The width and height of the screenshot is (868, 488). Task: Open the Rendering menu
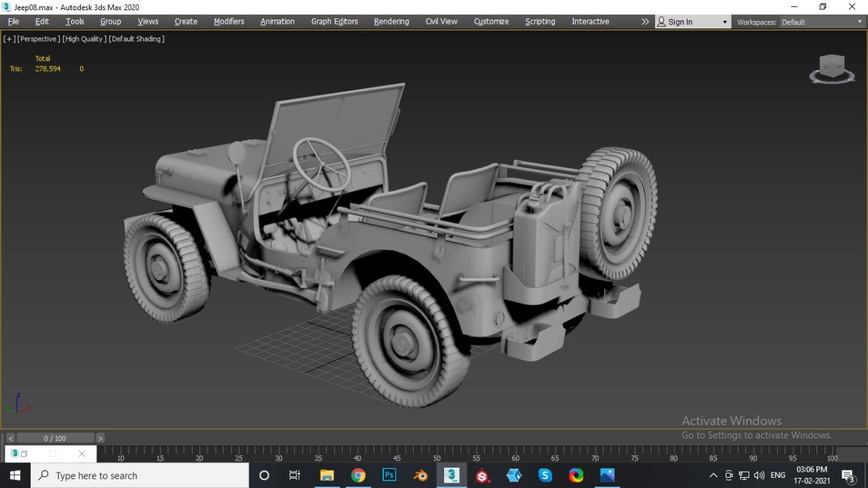tap(391, 22)
